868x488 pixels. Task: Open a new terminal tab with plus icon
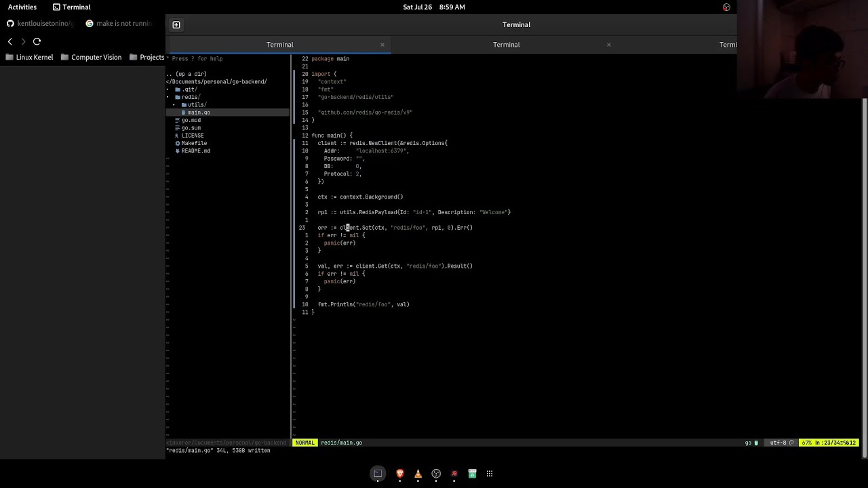point(176,24)
